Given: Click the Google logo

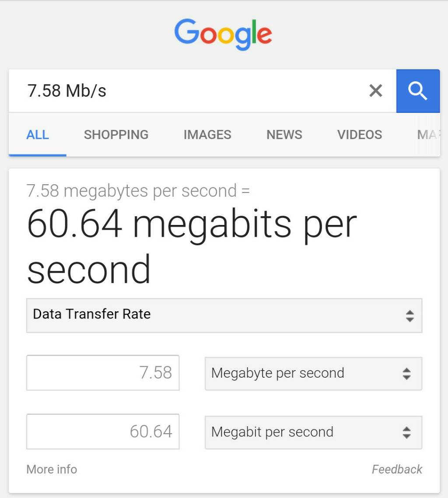Looking at the screenshot, I should pyautogui.click(x=223, y=34).
